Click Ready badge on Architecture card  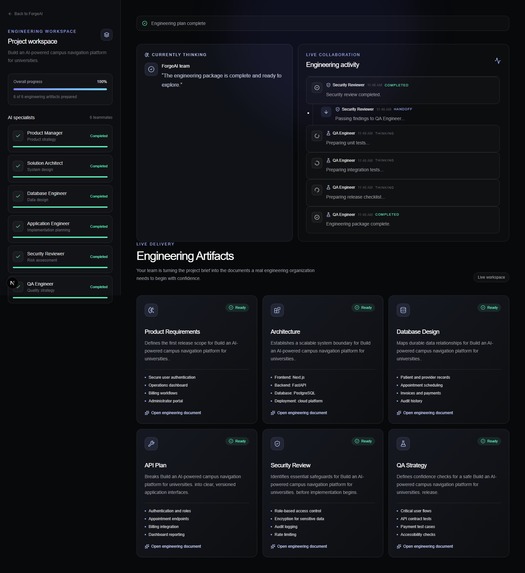(363, 308)
